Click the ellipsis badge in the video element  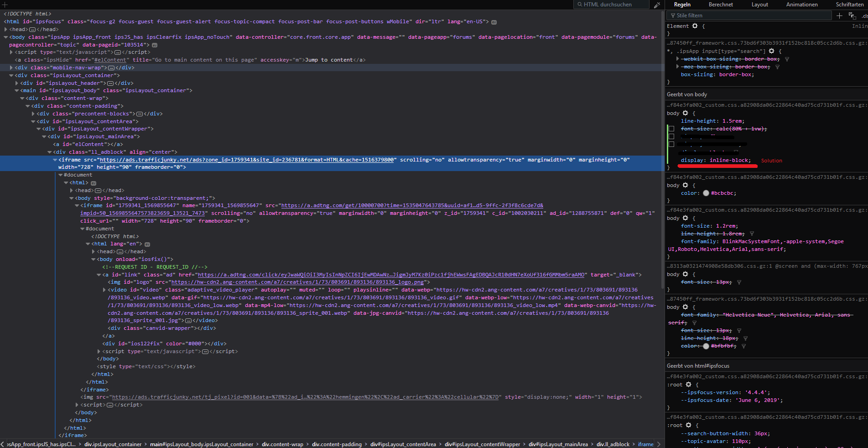pyautogui.click(x=188, y=321)
